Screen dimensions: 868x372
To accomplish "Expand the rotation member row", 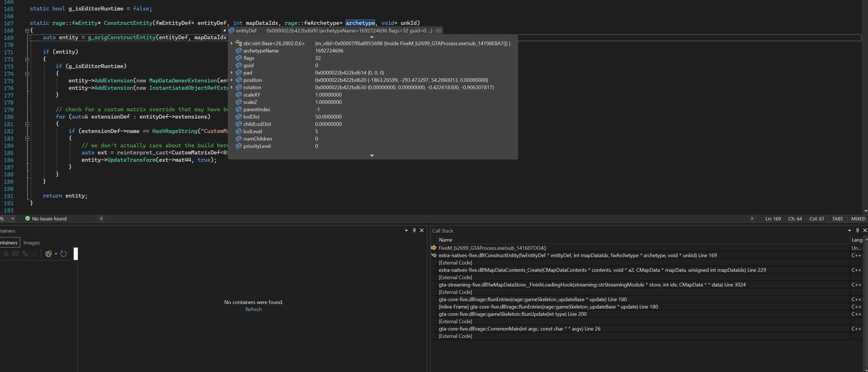I will coord(231,87).
